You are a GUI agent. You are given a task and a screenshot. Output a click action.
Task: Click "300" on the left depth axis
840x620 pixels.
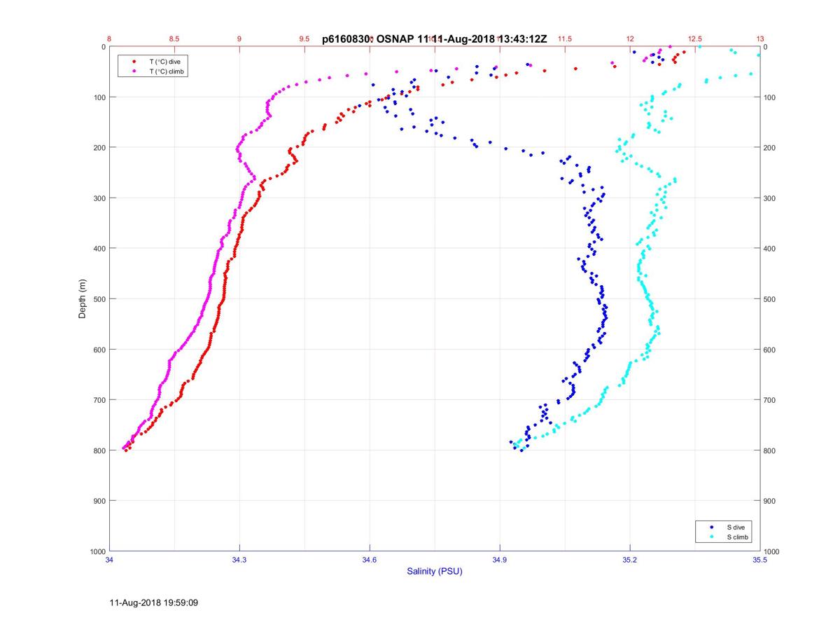click(x=99, y=198)
